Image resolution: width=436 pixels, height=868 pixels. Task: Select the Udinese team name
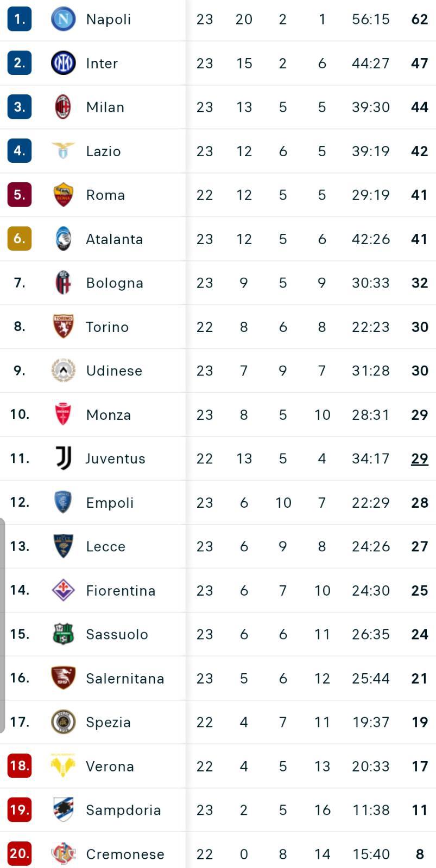[x=114, y=371]
